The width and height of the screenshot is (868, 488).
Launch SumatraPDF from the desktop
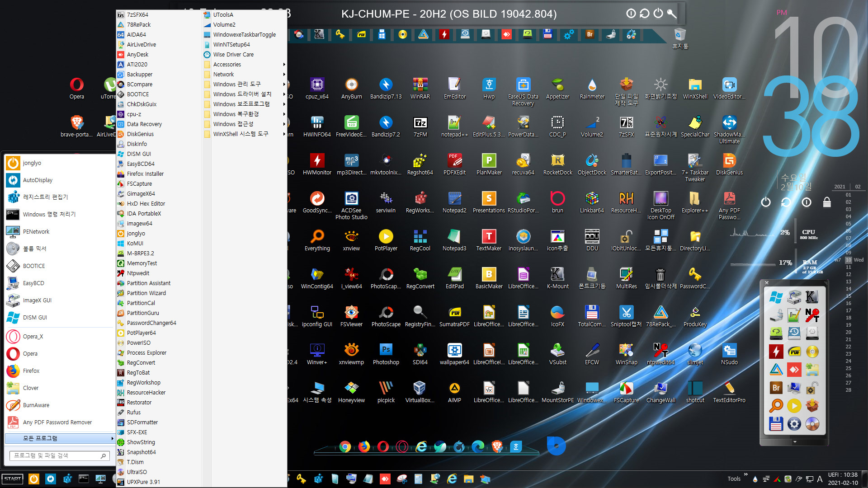pos(454,316)
